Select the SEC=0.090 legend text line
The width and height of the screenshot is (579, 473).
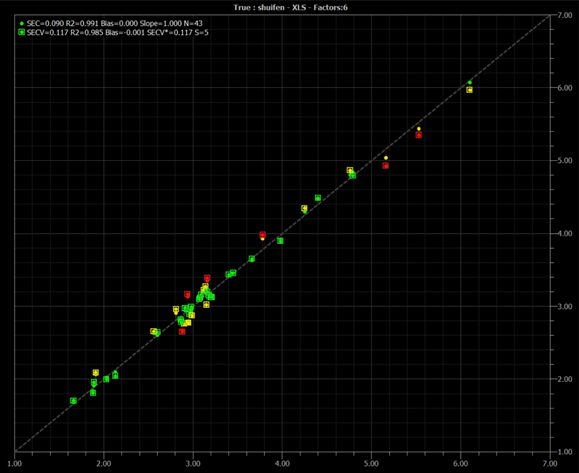pyautogui.click(x=114, y=23)
